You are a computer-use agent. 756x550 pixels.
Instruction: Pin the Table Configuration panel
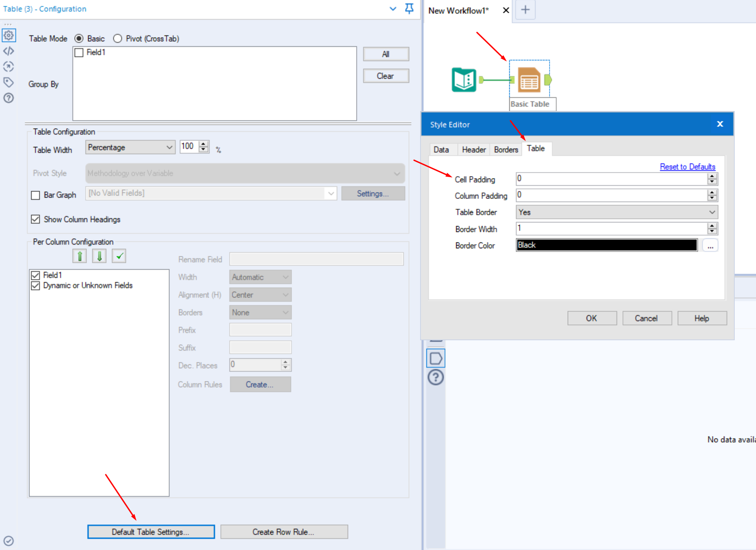(409, 8)
